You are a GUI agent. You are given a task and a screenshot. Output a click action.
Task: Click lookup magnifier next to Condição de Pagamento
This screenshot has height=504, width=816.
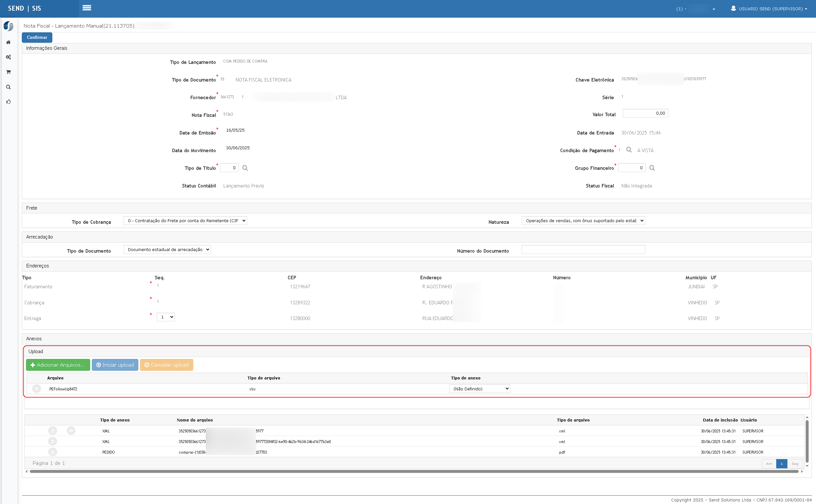click(x=629, y=150)
